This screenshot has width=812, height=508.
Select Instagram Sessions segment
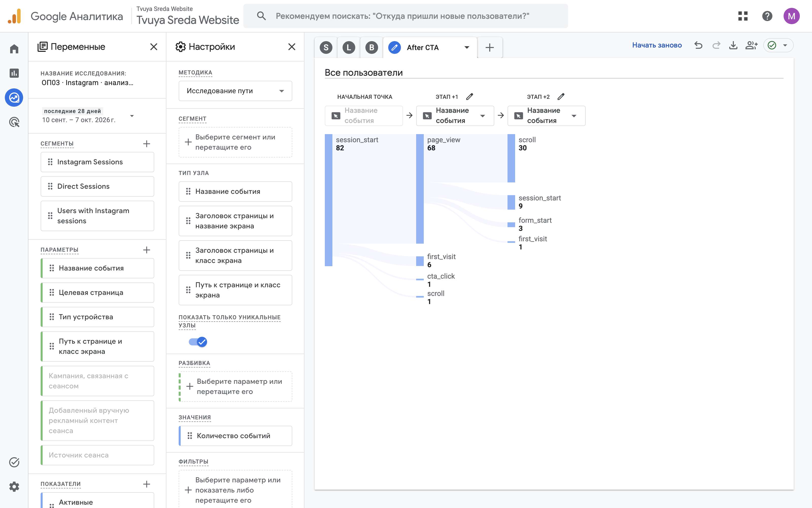pyautogui.click(x=97, y=162)
